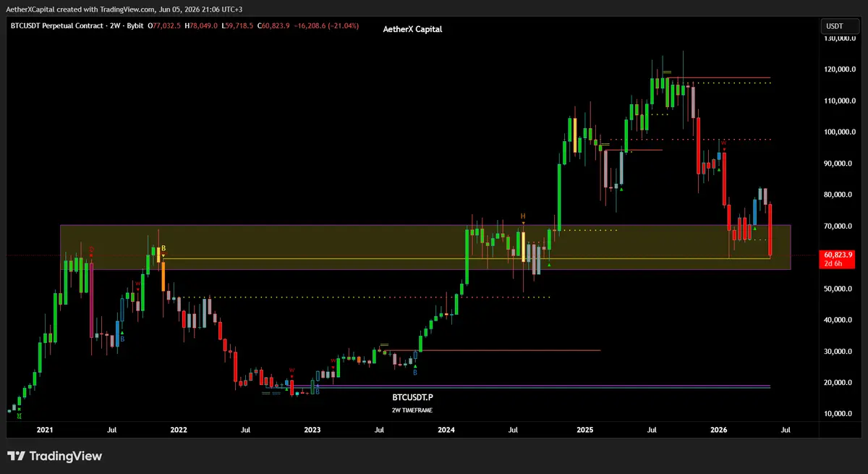This screenshot has height=474, width=868.
Task: Click the red D marker on the chart
Action: (92, 250)
